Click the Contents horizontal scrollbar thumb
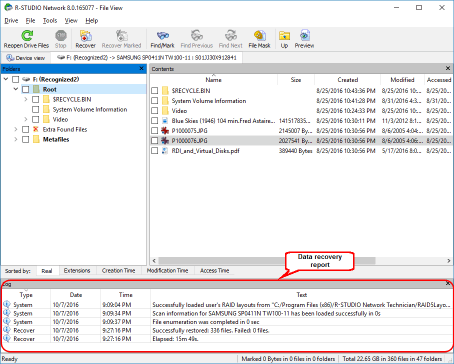Screen dimensions: 454x364 pos(267,260)
